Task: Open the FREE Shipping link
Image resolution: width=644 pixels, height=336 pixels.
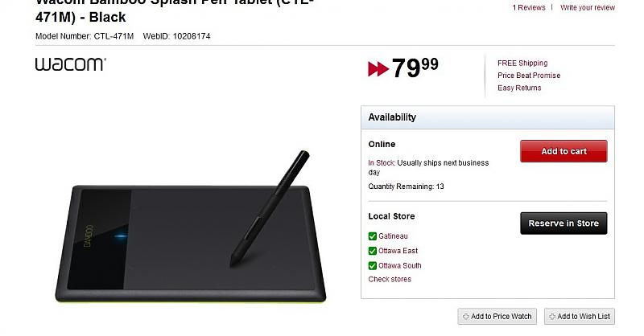Action: click(x=522, y=64)
